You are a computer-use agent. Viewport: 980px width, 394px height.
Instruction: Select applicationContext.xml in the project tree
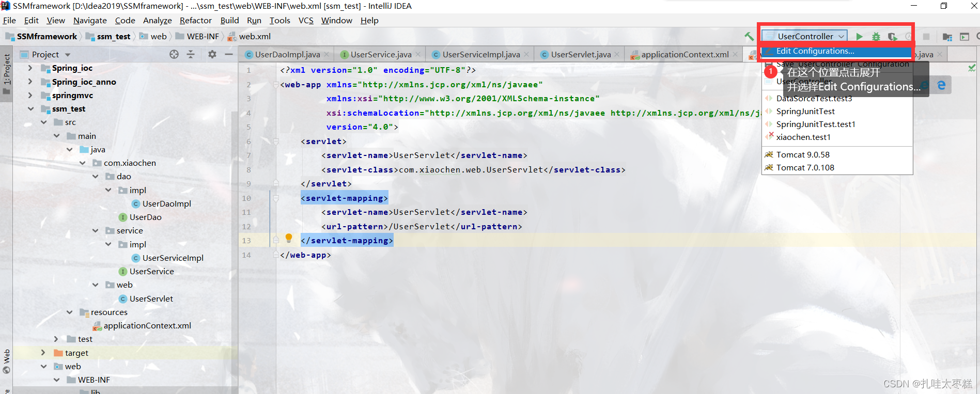coord(147,325)
